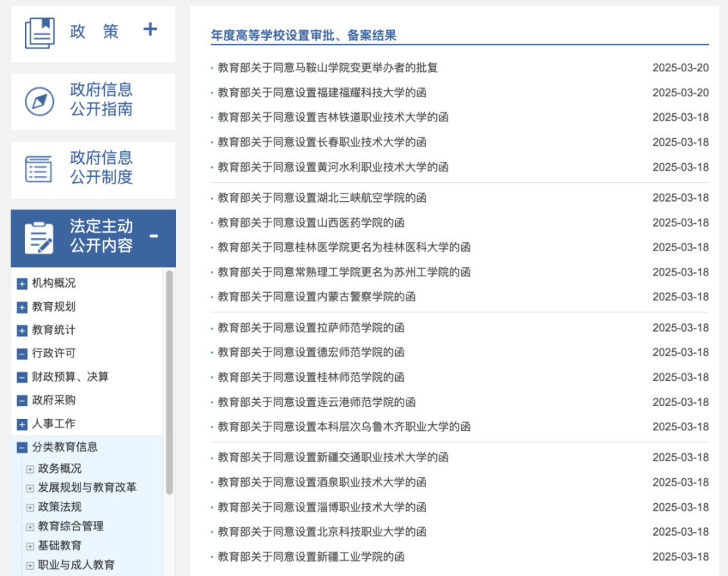Click the plus icon beside 机构概况
The width and height of the screenshot is (728, 576).
coord(20,283)
